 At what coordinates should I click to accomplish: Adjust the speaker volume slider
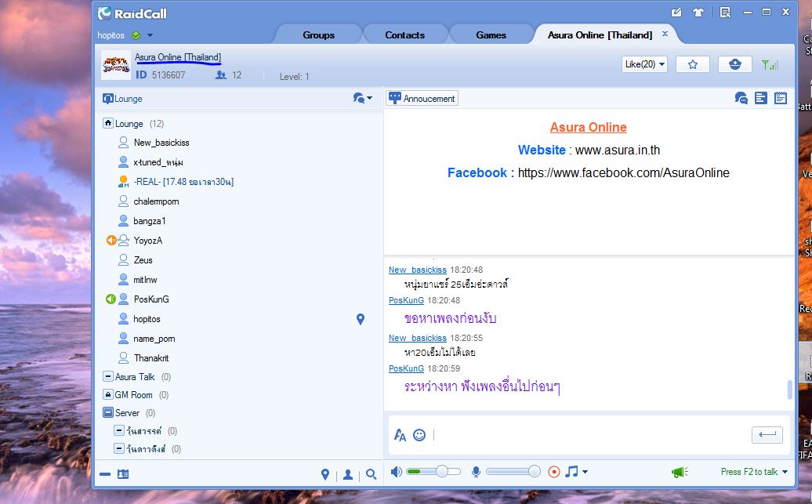[x=433, y=471]
